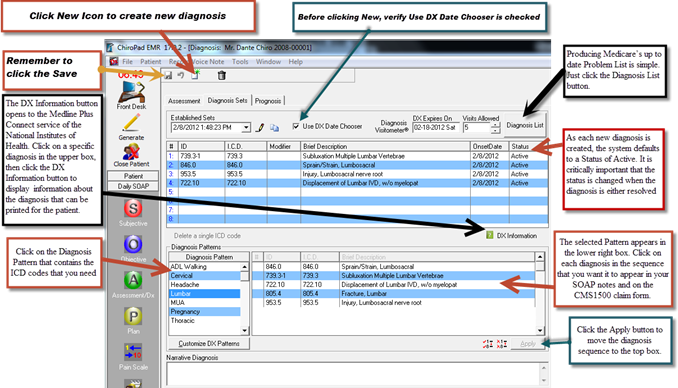Select Sprain/Strain, Lumbosacral row in pattern codes list
Image resolution: width=678 pixels, height=388 pixels.
(393, 266)
